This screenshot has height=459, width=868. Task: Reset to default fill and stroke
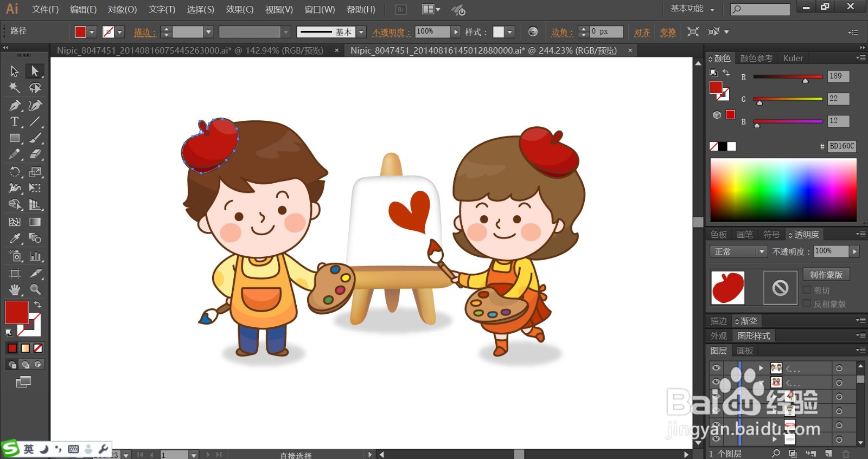pos(9,333)
